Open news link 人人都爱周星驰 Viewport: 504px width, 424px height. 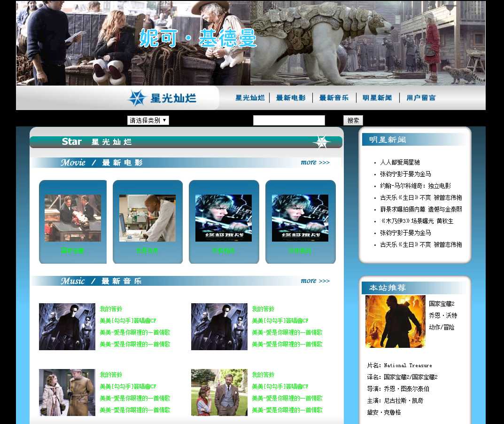[x=400, y=162]
